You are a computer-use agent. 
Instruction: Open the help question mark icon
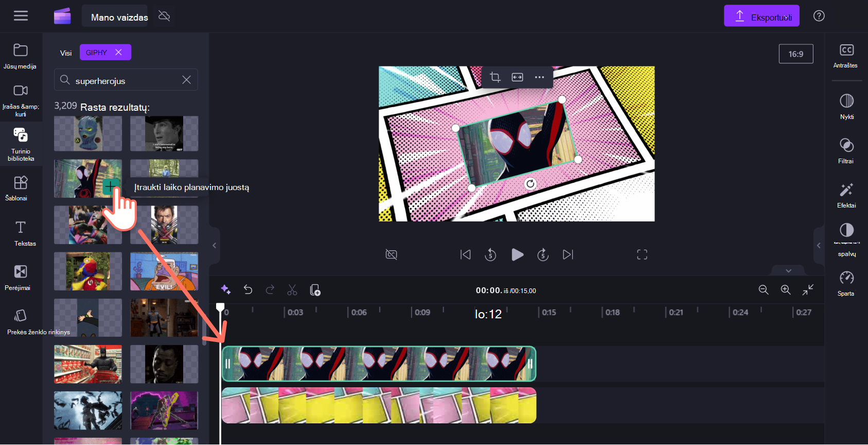(819, 16)
